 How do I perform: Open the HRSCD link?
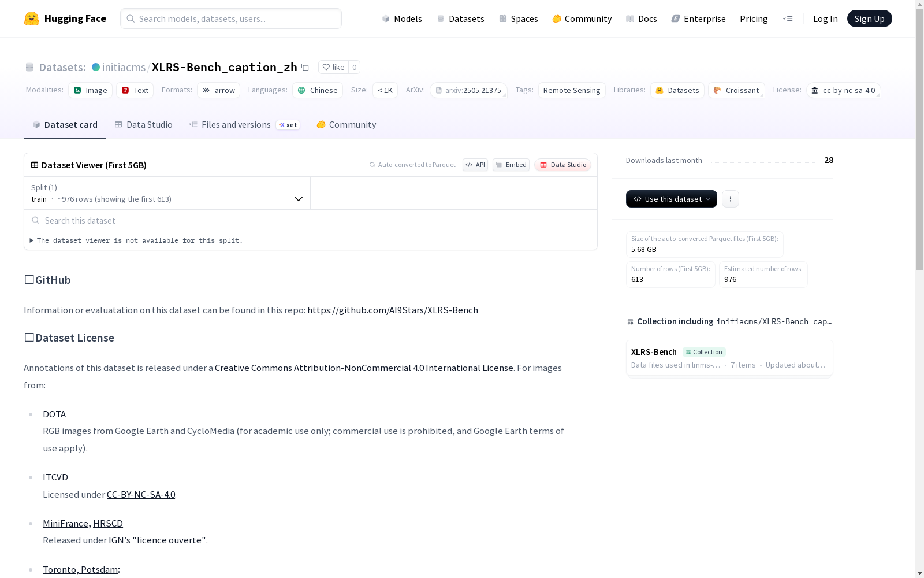tap(108, 524)
